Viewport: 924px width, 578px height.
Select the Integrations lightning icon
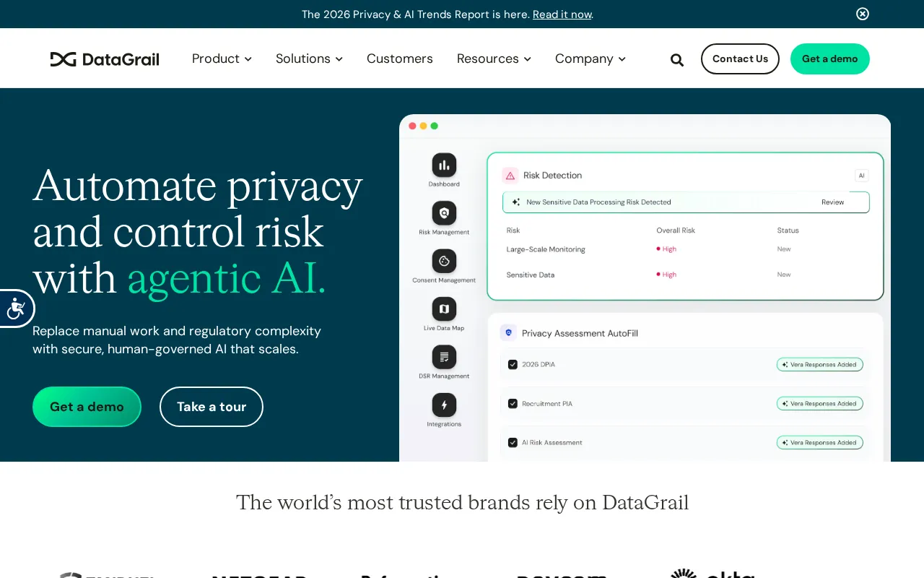click(444, 405)
